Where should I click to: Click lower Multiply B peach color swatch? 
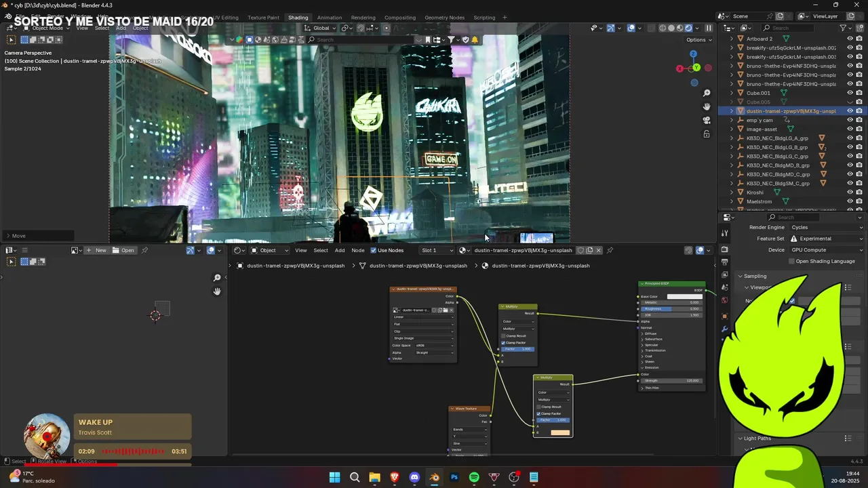point(560,432)
